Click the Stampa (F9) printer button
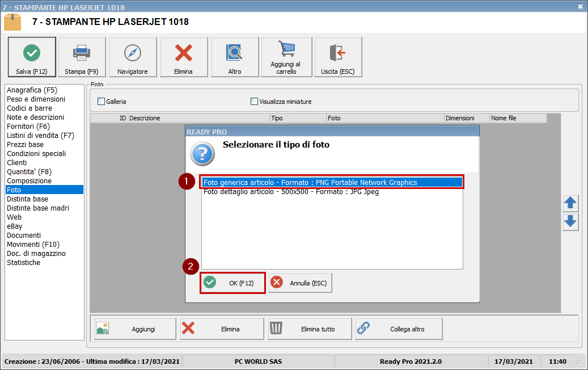This screenshot has height=370, width=588. click(x=82, y=57)
